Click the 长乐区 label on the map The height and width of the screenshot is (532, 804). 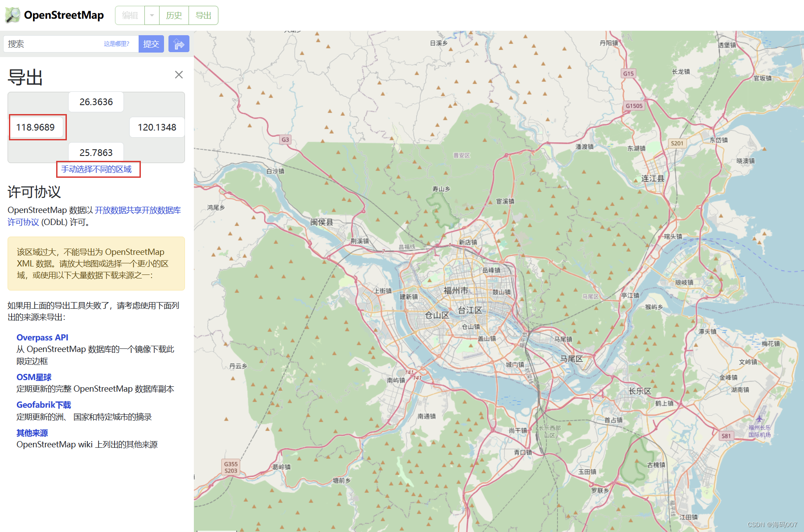pyautogui.click(x=640, y=391)
